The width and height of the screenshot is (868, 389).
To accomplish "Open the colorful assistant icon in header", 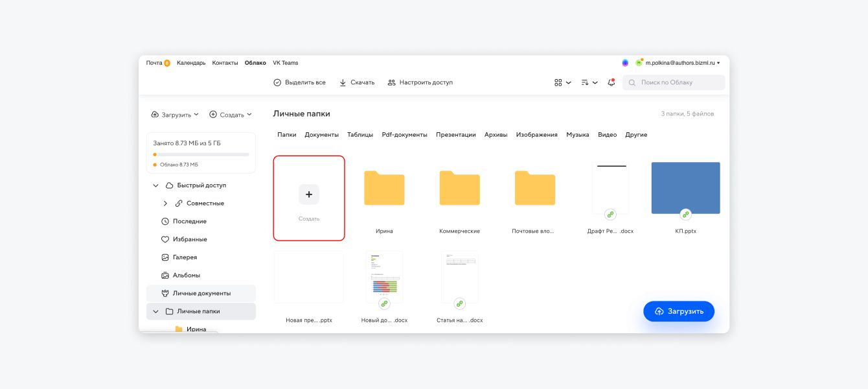I will pos(625,63).
